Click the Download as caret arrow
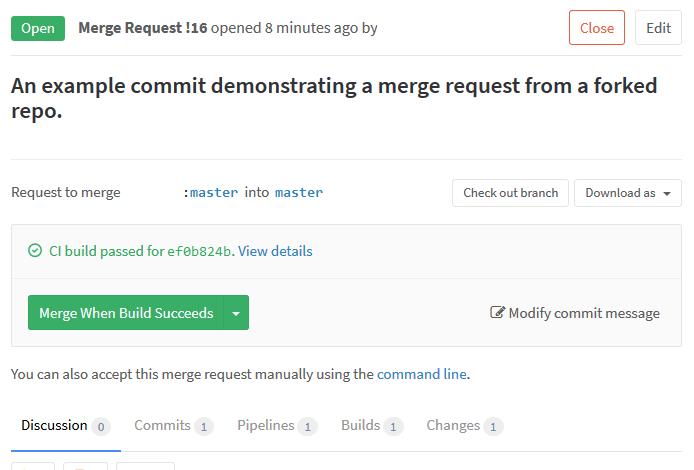The width and height of the screenshot is (694, 470). click(x=667, y=193)
